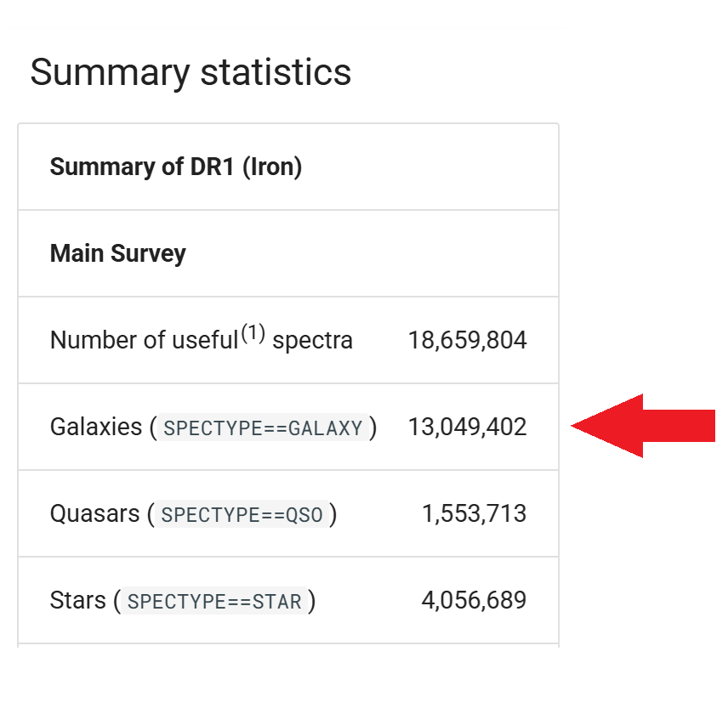This screenshot has width=728, height=708.
Task: Select the SPECTYPE==GALAXY code snippet
Action: (263, 428)
